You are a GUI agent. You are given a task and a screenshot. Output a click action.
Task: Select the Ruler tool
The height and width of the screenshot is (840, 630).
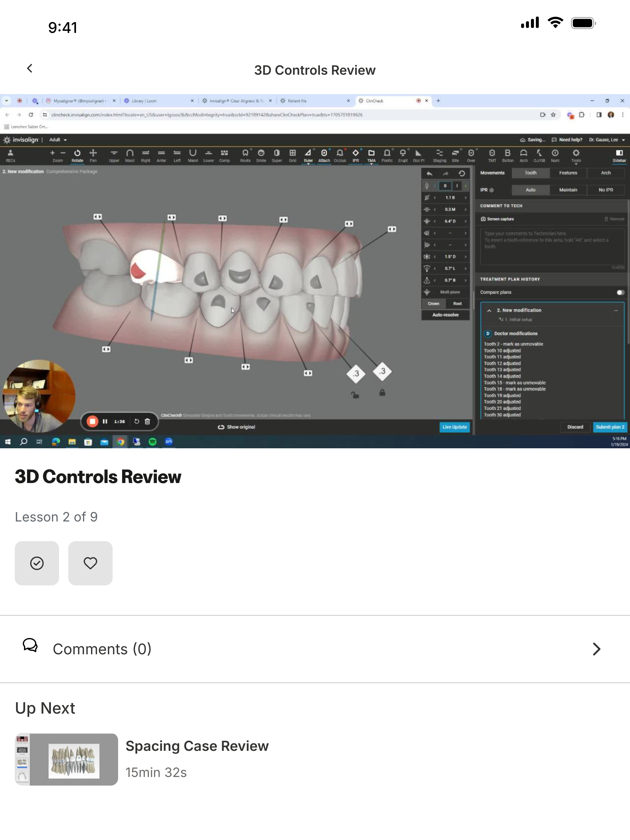tap(308, 155)
